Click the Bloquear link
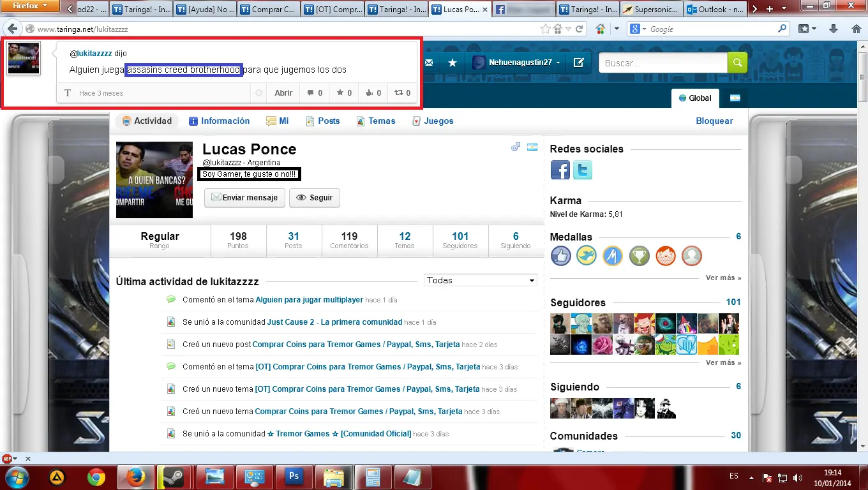Viewport: 868px width, 490px height. (x=714, y=121)
